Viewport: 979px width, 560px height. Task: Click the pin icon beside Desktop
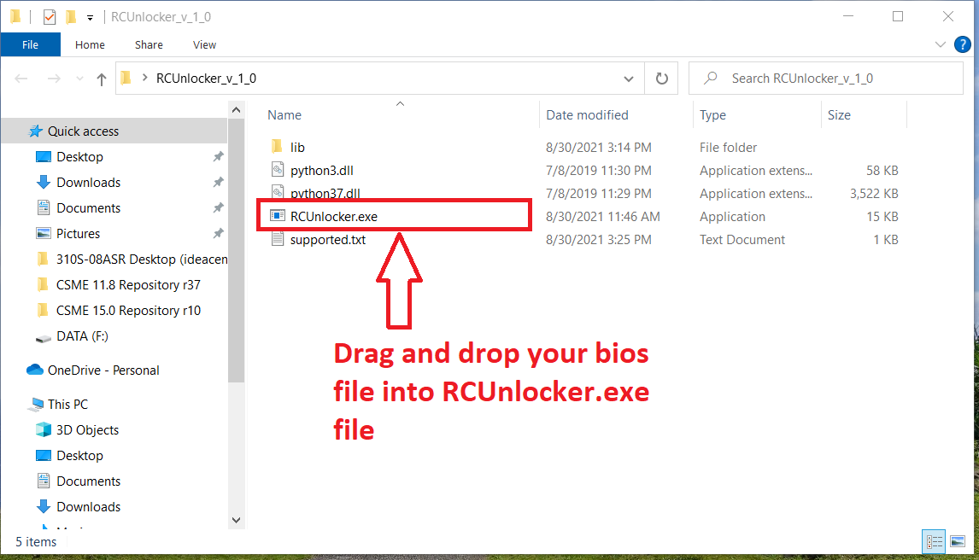pos(218,157)
